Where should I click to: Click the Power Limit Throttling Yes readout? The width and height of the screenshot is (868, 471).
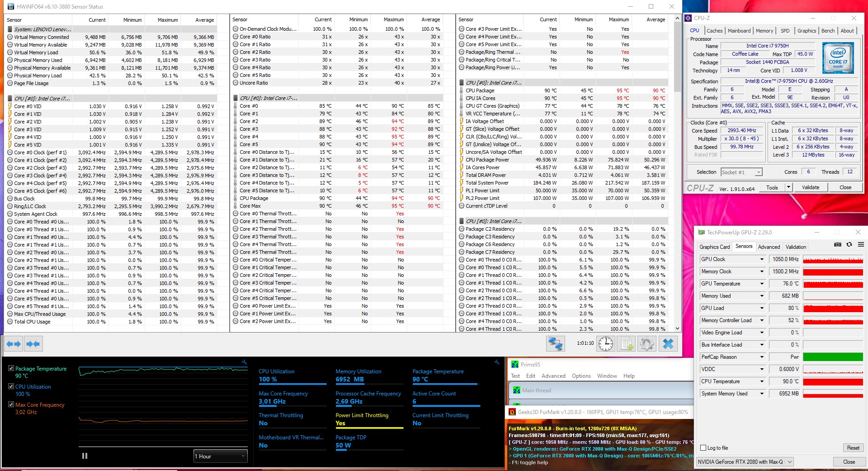click(340, 423)
